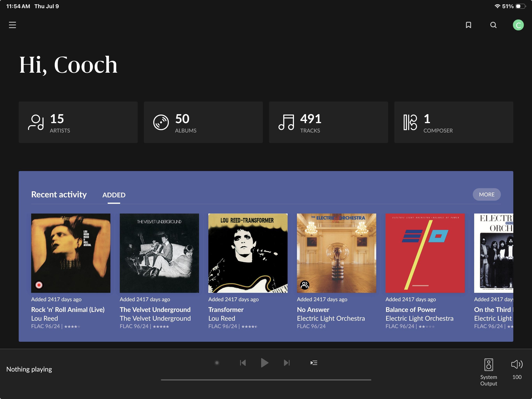Click the star rating under The Velvet Underground

point(161,327)
